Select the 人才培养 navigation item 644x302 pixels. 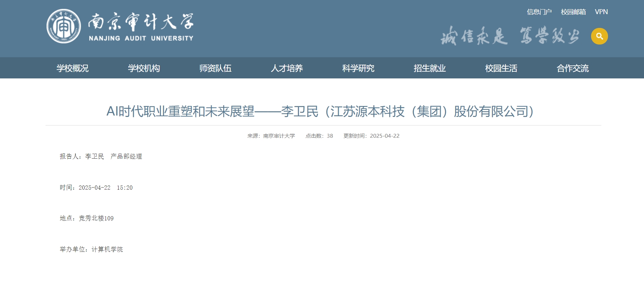(x=287, y=68)
